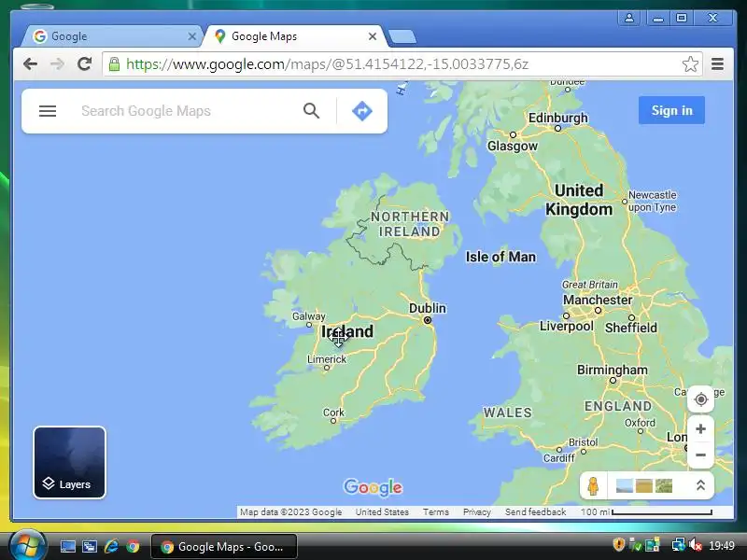The image size is (747, 560).
Task: Open the Terms link
Action: pyautogui.click(x=436, y=511)
